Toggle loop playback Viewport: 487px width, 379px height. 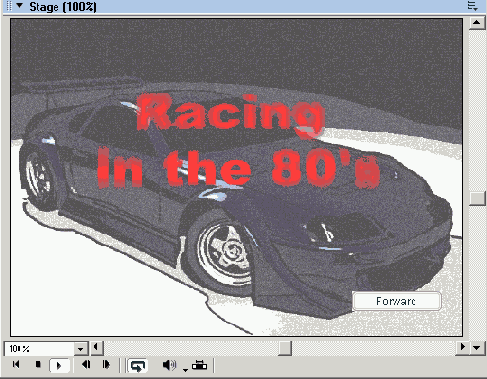pyautogui.click(x=137, y=366)
